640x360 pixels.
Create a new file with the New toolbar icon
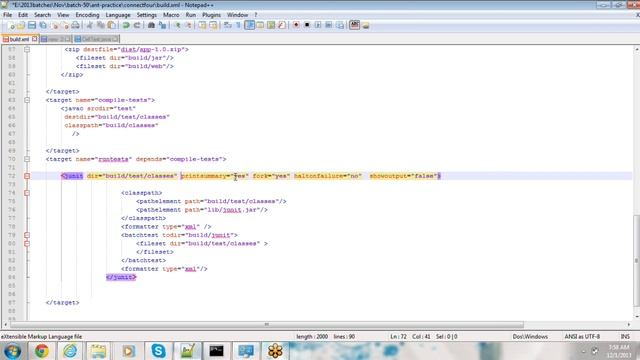(11, 25)
